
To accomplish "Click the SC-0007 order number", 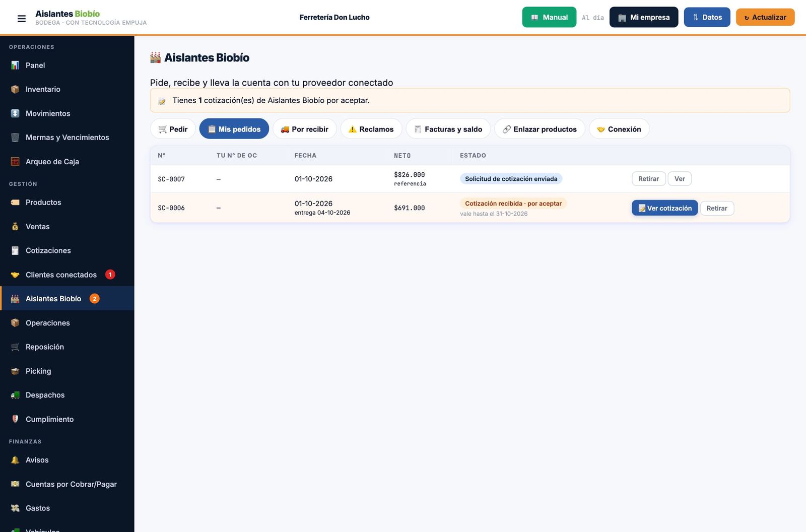I will click(x=171, y=179).
